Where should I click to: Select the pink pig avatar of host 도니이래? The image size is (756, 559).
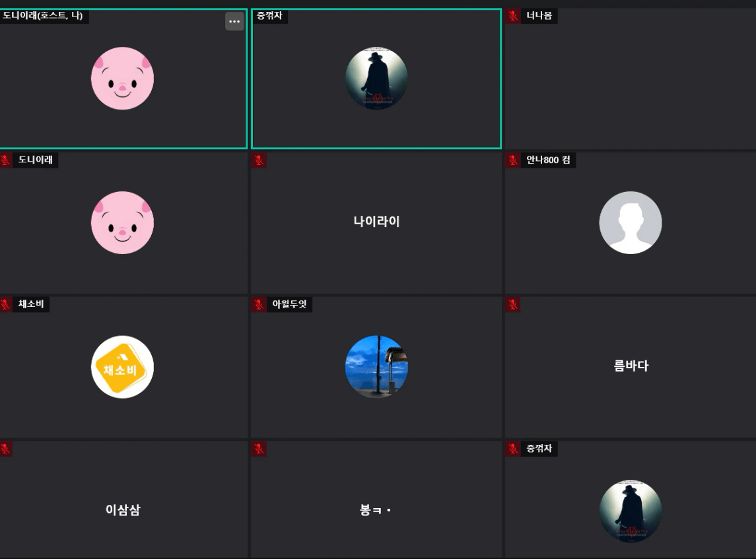pos(122,78)
